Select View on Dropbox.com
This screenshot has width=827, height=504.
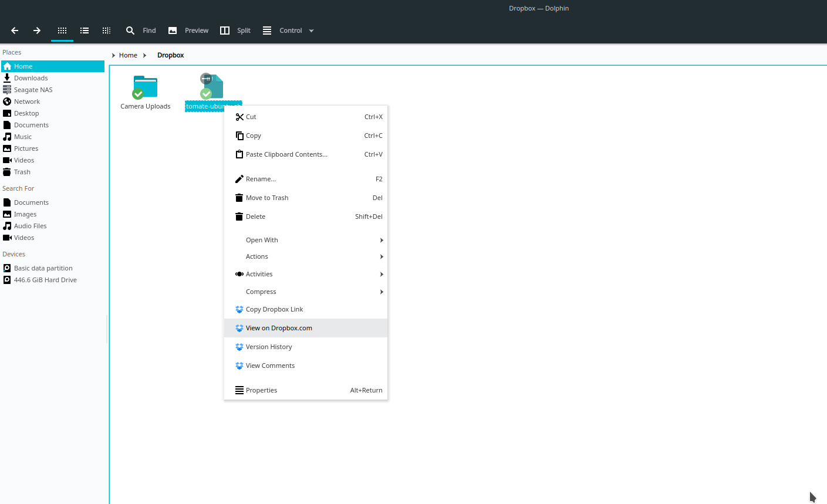tap(279, 327)
